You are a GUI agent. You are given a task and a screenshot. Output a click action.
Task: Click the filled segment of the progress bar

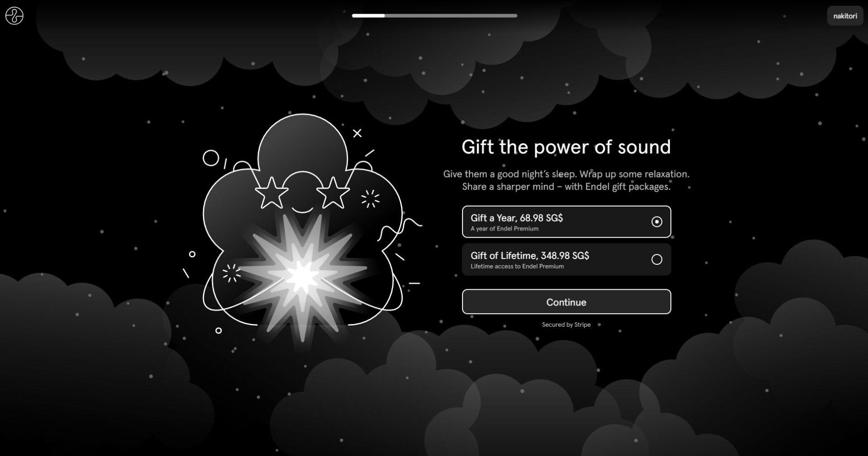tap(368, 16)
